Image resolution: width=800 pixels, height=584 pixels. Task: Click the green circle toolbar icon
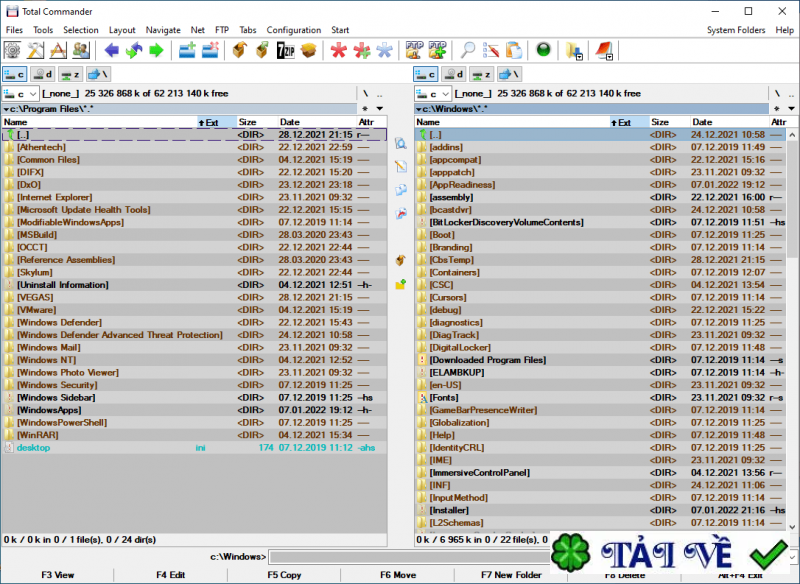click(543, 50)
